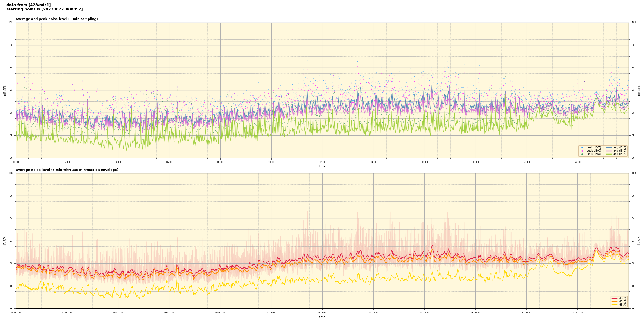The width and height of the screenshot is (644, 322).
Task: Click the left 'dB SPL' label of bottom chart
Action: 5,241
